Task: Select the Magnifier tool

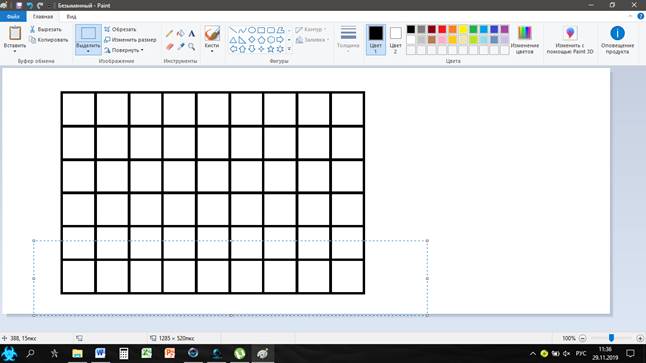Action: tap(192, 47)
